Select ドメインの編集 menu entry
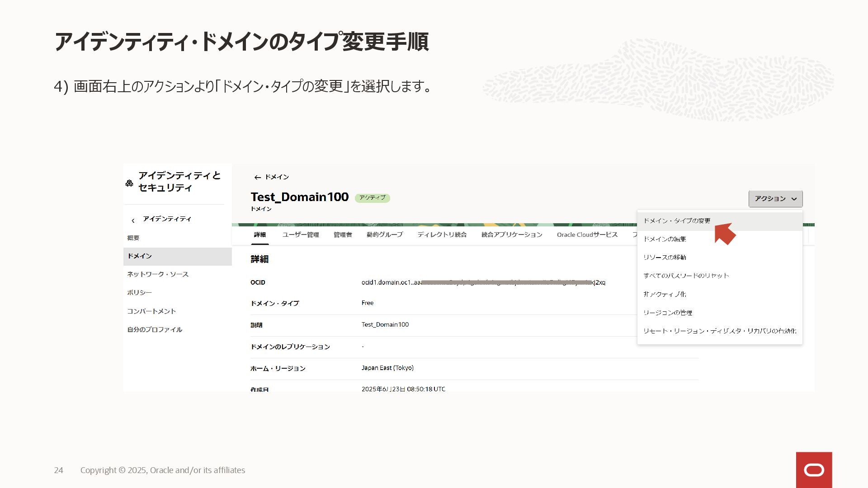This screenshot has width=868, height=488. [720, 239]
